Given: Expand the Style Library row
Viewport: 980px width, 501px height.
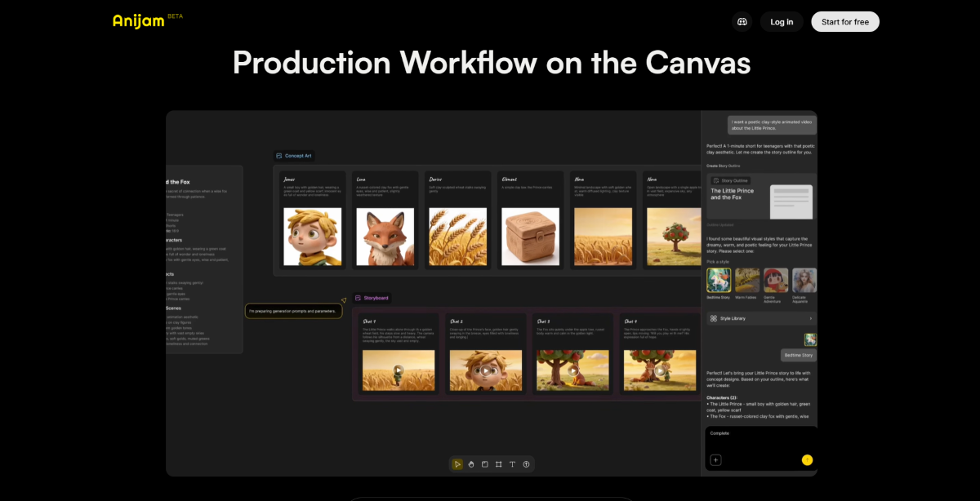Looking at the screenshot, I should pos(760,318).
